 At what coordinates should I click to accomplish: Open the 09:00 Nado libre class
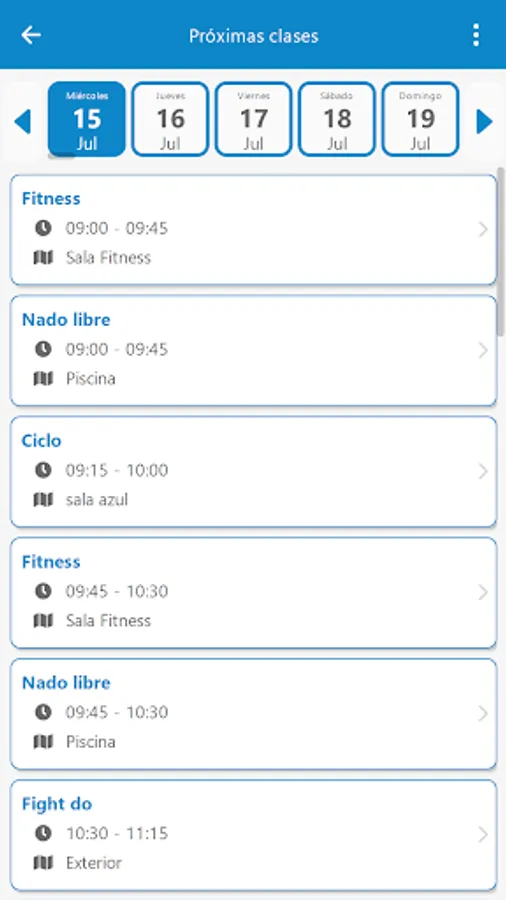point(253,351)
